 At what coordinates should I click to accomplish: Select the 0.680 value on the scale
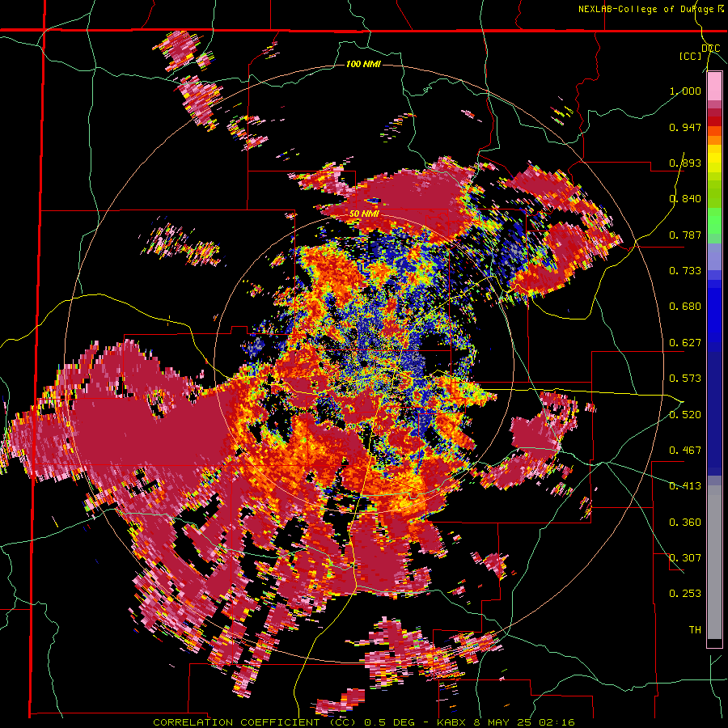click(685, 307)
